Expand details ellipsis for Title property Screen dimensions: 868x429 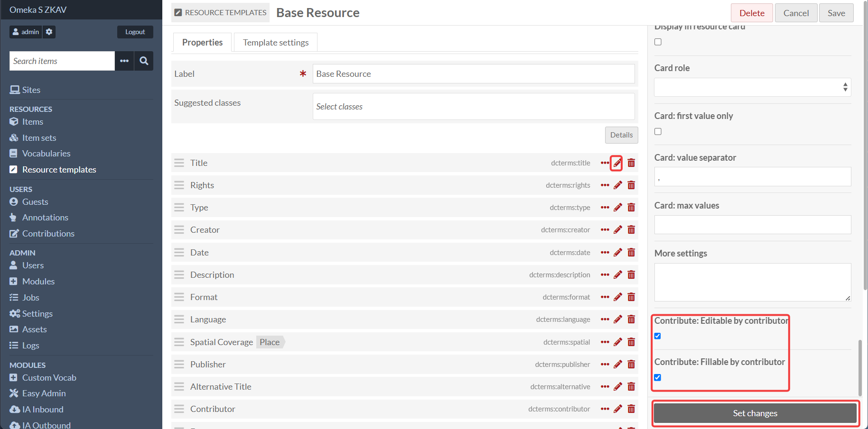coord(605,163)
